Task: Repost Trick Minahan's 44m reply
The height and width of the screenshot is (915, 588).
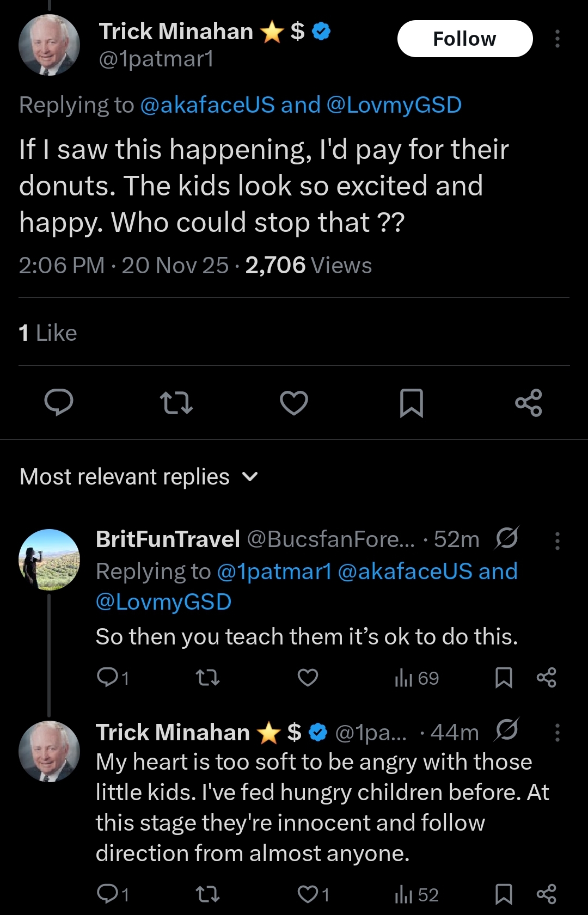Action: pyautogui.click(x=207, y=894)
